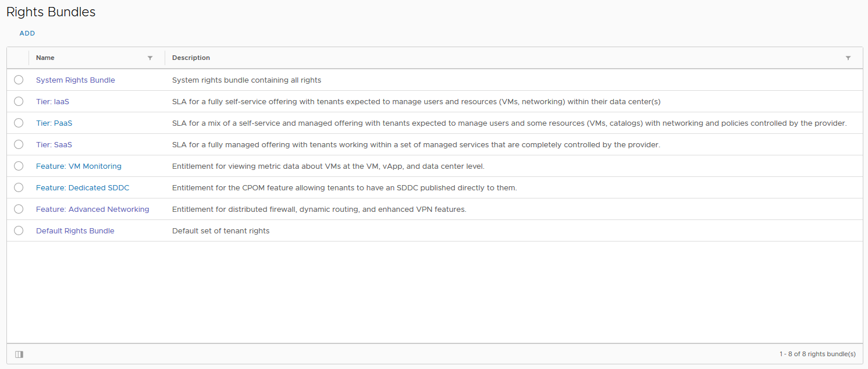Toggle the column visibility picker icon
The image size is (868, 369).
click(x=19, y=354)
